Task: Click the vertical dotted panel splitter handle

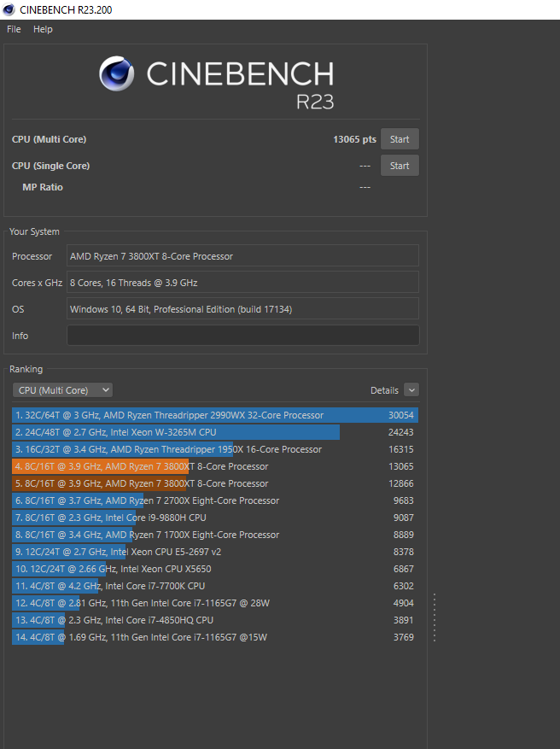Action: tap(435, 617)
